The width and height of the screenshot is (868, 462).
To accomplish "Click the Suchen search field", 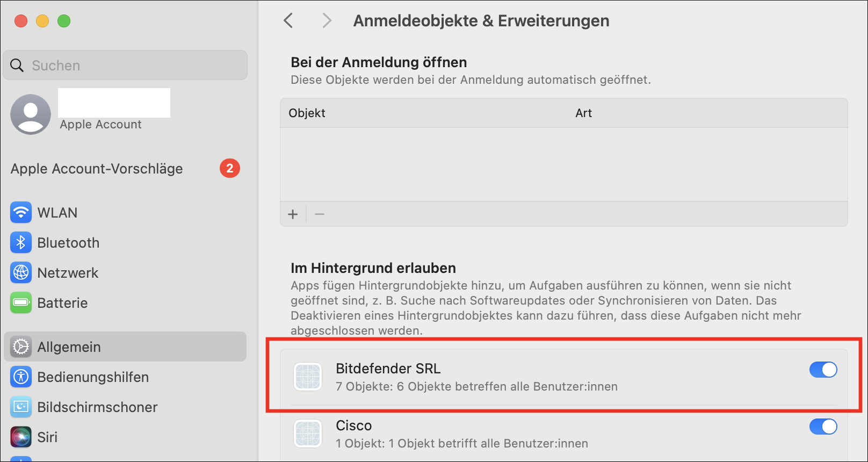I will pyautogui.click(x=125, y=66).
